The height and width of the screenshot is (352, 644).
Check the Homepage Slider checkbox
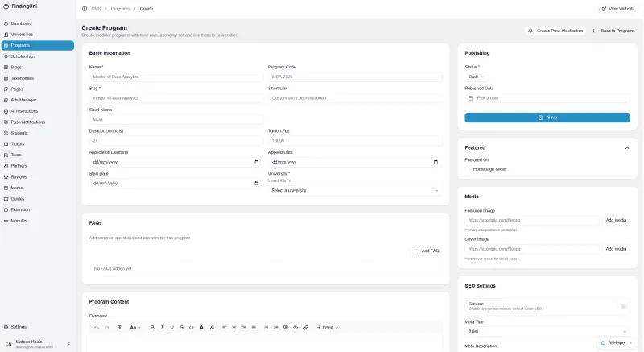(x=468, y=169)
